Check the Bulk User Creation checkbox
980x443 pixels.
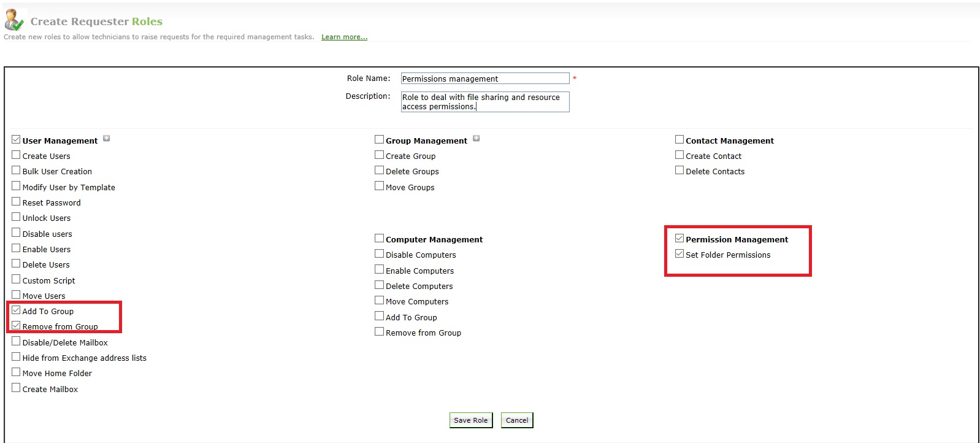coord(16,171)
